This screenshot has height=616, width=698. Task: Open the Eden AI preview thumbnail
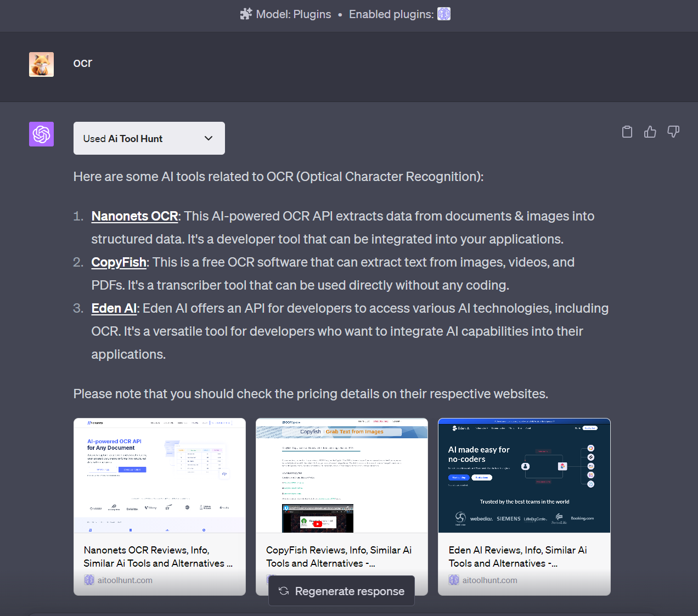coord(524,476)
